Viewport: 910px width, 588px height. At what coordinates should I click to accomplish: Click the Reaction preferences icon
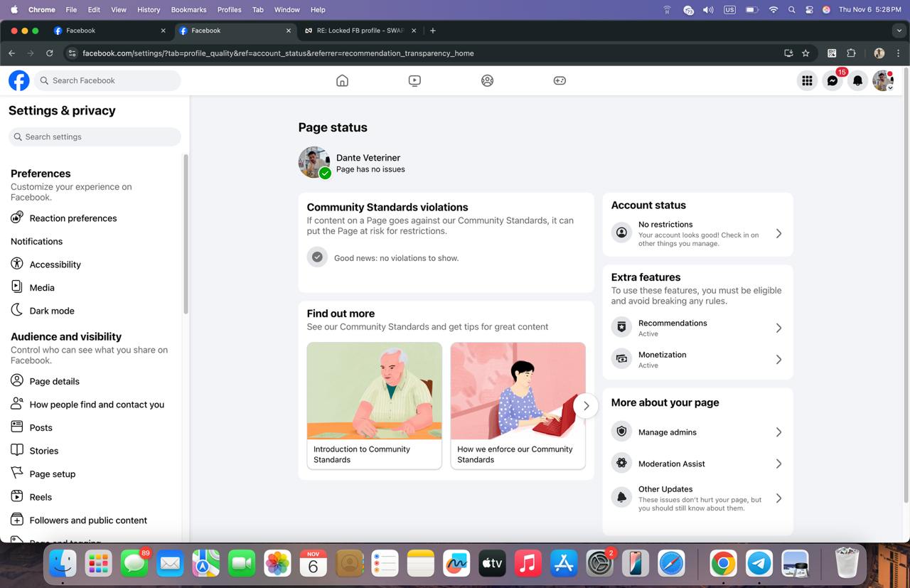17,218
